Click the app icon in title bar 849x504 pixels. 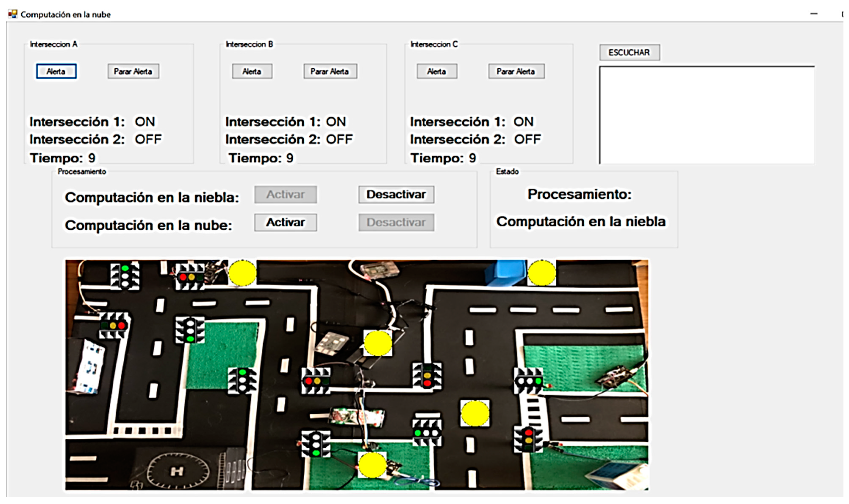pyautogui.click(x=13, y=14)
